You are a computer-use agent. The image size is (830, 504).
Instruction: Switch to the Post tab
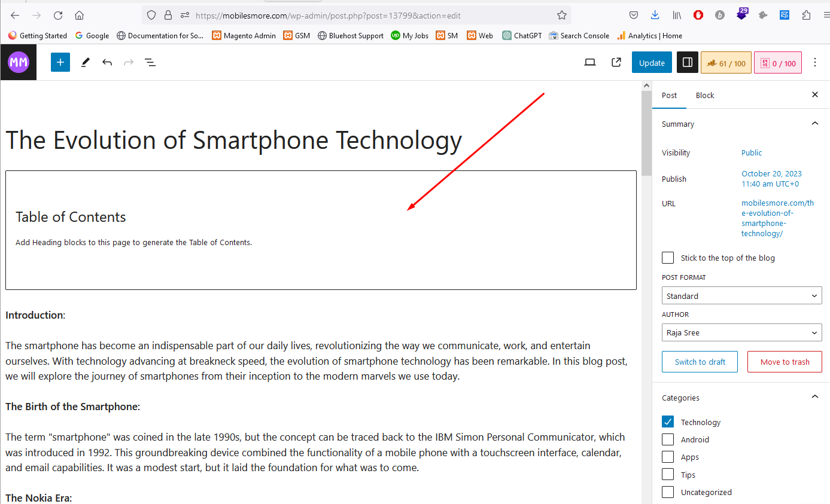point(669,95)
